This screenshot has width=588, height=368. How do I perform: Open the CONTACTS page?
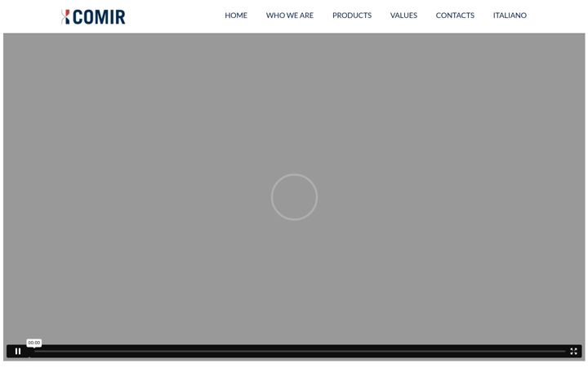pos(455,16)
